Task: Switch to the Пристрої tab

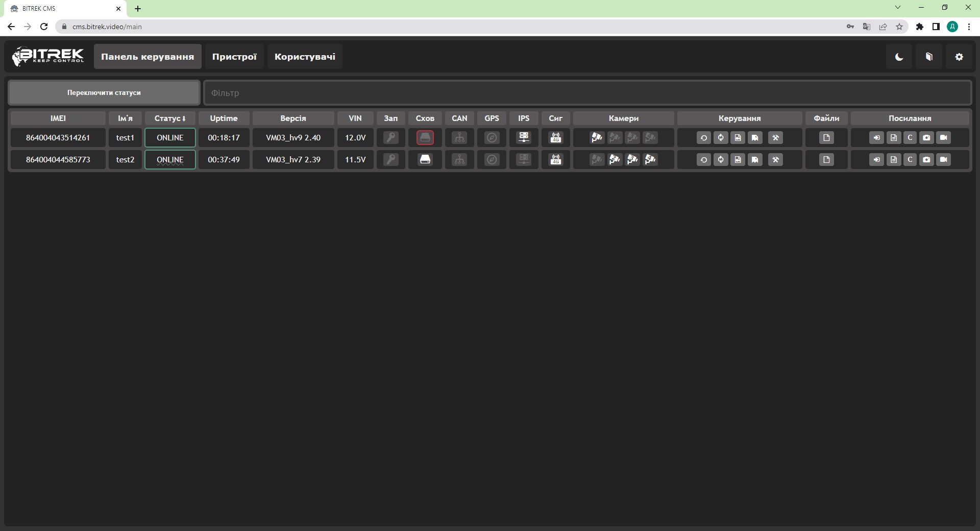Action: pos(234,57)
